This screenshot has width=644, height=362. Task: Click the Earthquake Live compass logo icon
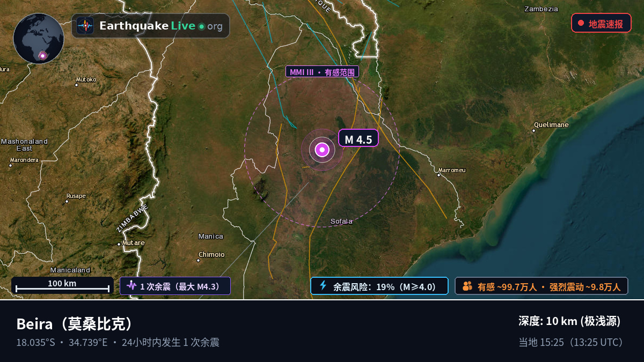coord(85,26)
